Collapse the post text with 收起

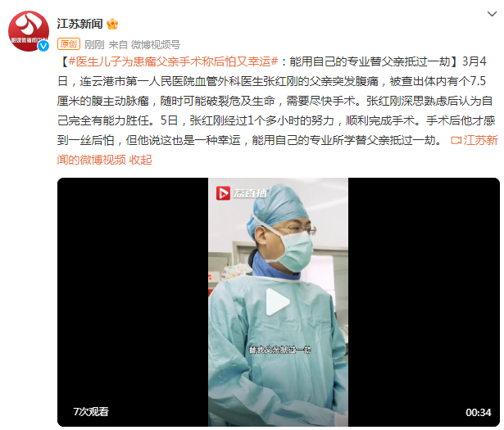click(140, 160)
